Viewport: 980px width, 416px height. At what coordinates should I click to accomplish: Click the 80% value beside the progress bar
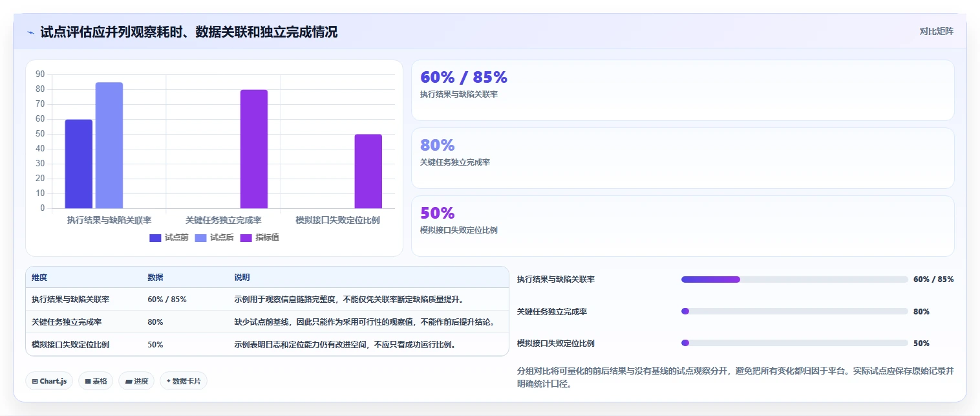pos(921,311)
